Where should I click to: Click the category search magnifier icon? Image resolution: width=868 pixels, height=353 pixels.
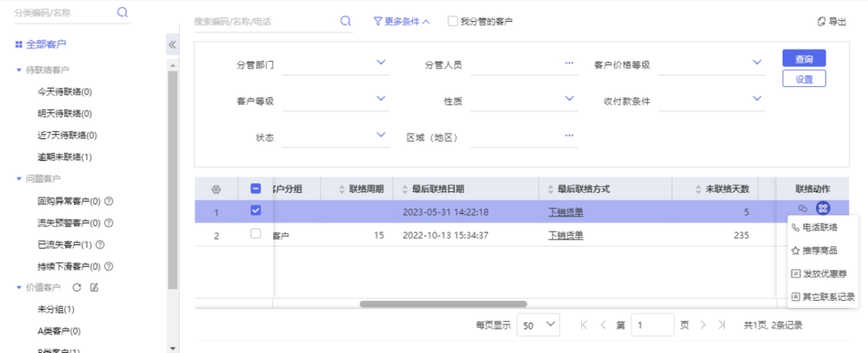click(x=122, y=12)
